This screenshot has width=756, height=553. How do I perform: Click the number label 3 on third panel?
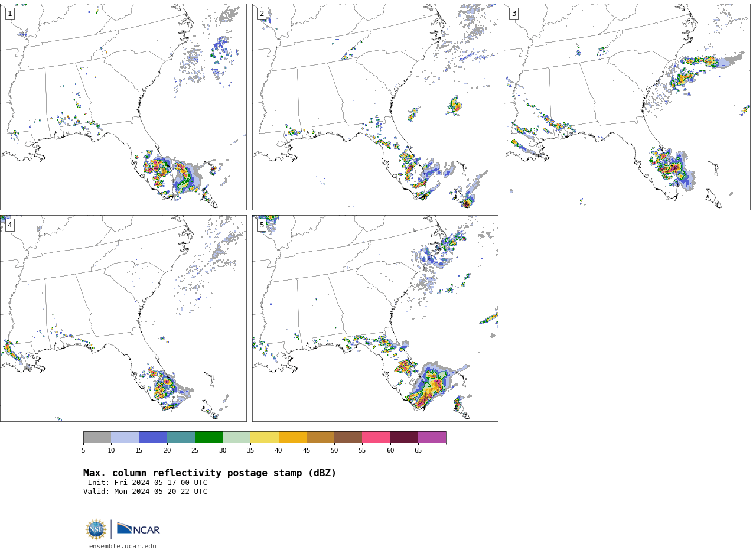coord(513,14)
